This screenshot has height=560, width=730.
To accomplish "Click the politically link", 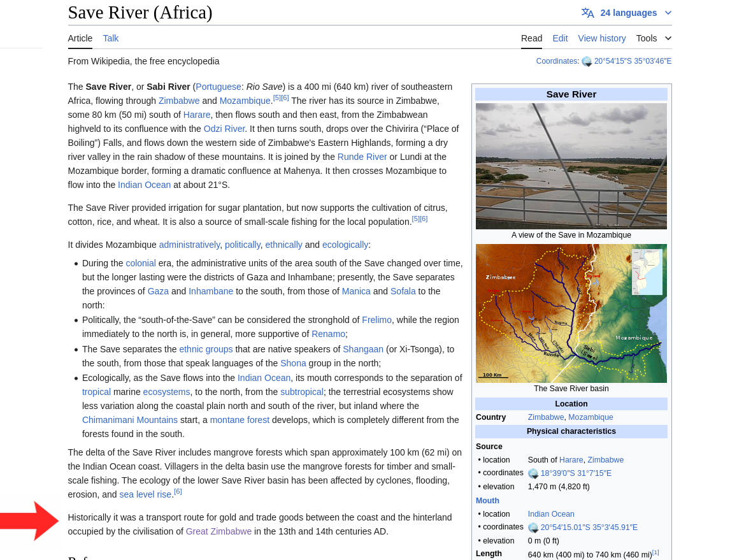I will pyautogui.click(x=243, y=245).
